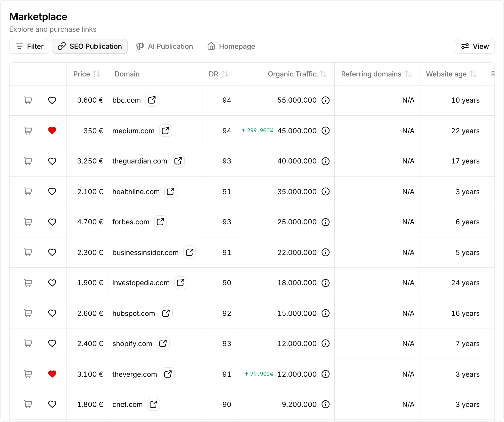This screenshot has height=422, width=504.
Task: Open the Filter panel
Action: click(29, 46)
